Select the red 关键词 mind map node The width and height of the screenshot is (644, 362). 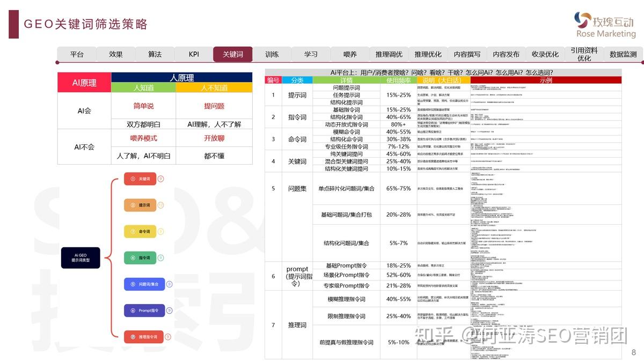pos(140,179)
